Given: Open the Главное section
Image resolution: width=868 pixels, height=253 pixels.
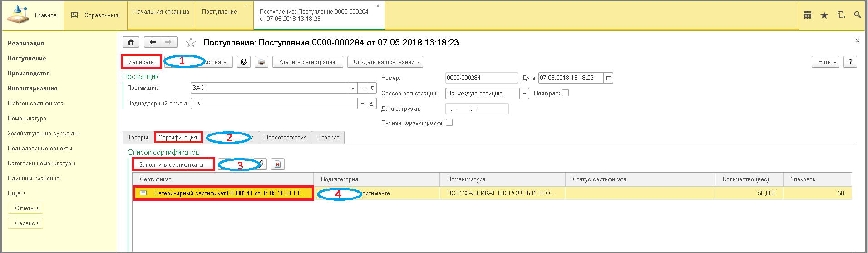Looking at the screenshot, I should click(x=33, y=15).
